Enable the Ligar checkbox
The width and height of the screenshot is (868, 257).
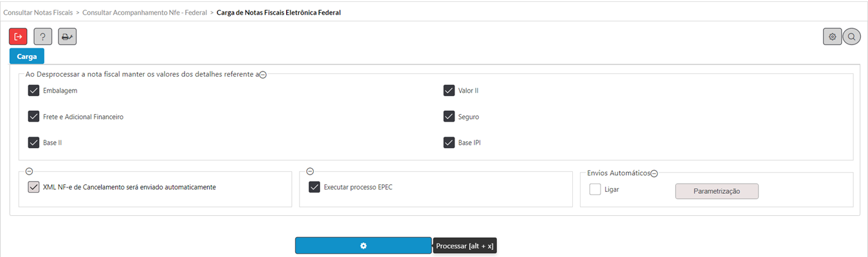[595, 189]
